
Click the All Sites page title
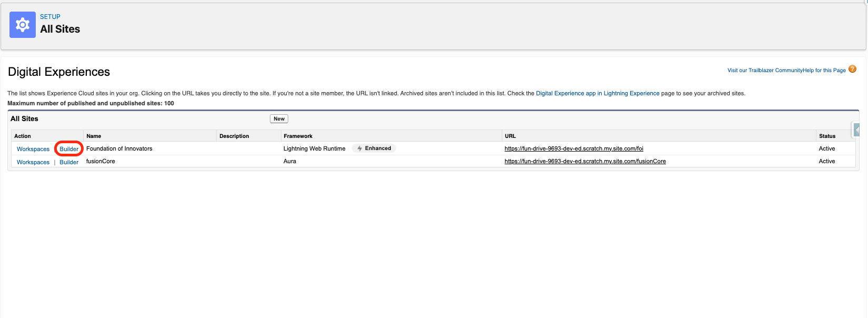pos(60,29)
